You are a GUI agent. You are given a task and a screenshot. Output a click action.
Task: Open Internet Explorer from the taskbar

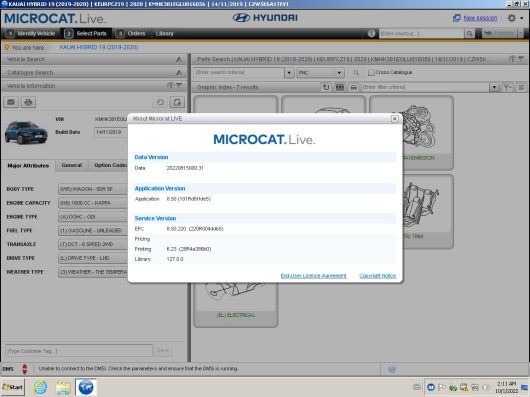41,387
